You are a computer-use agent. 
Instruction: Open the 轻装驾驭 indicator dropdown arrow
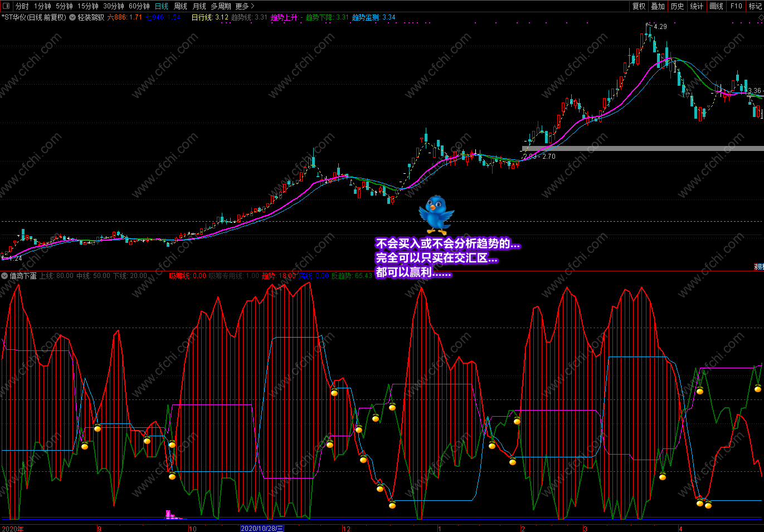pyautogui.click(x=72, y=17)
